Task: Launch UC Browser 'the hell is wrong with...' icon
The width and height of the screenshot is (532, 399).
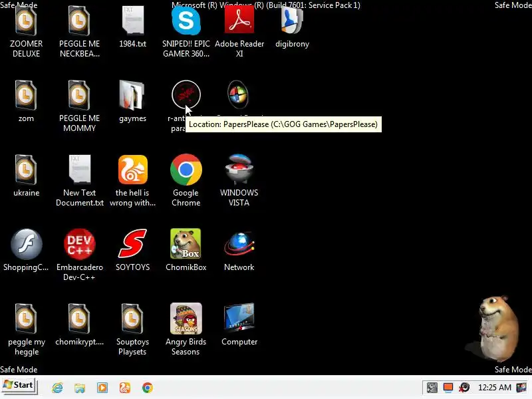Action: point(132,170)
